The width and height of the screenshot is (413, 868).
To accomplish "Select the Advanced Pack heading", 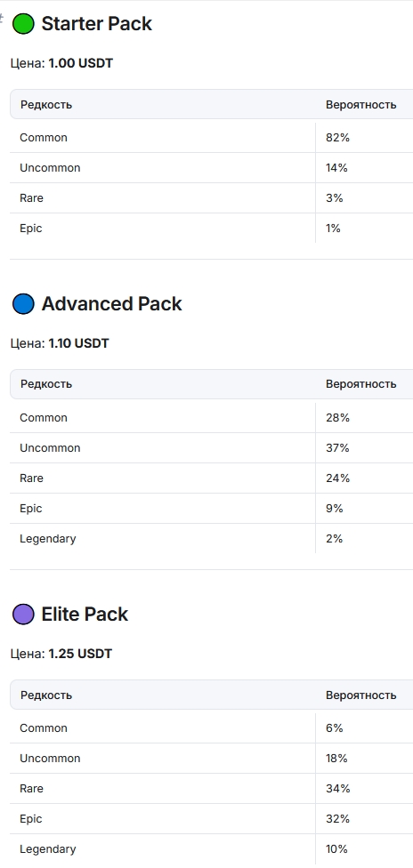I will (x=111, y=304).
